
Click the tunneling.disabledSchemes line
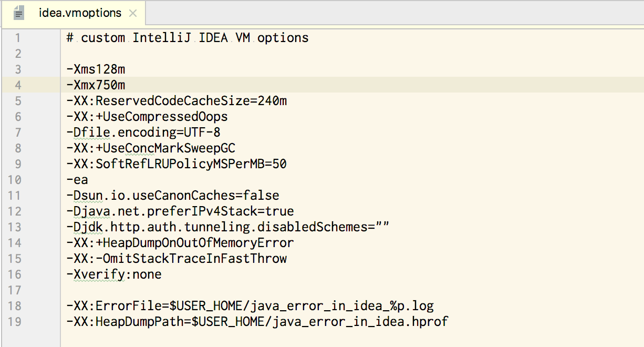click(228, 227)
